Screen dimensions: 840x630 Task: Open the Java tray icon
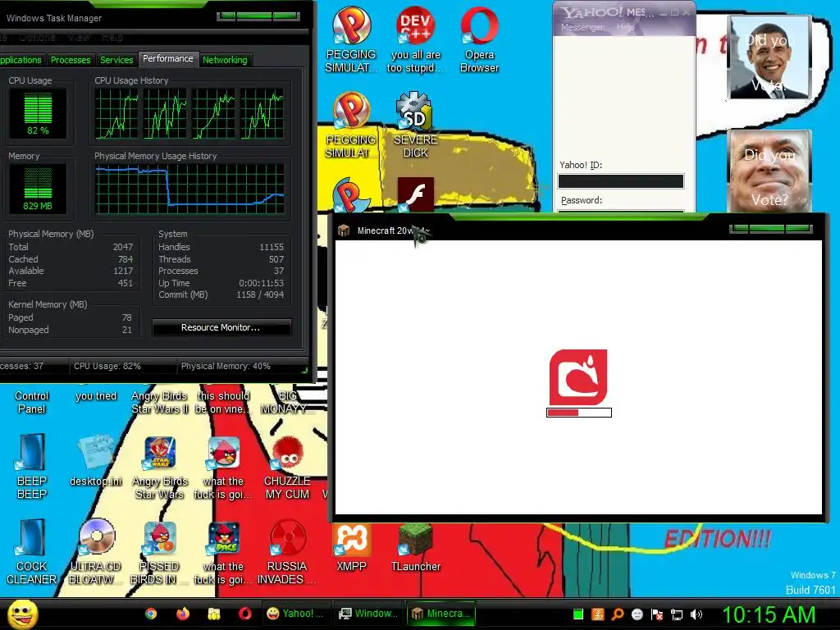(598, 614)
